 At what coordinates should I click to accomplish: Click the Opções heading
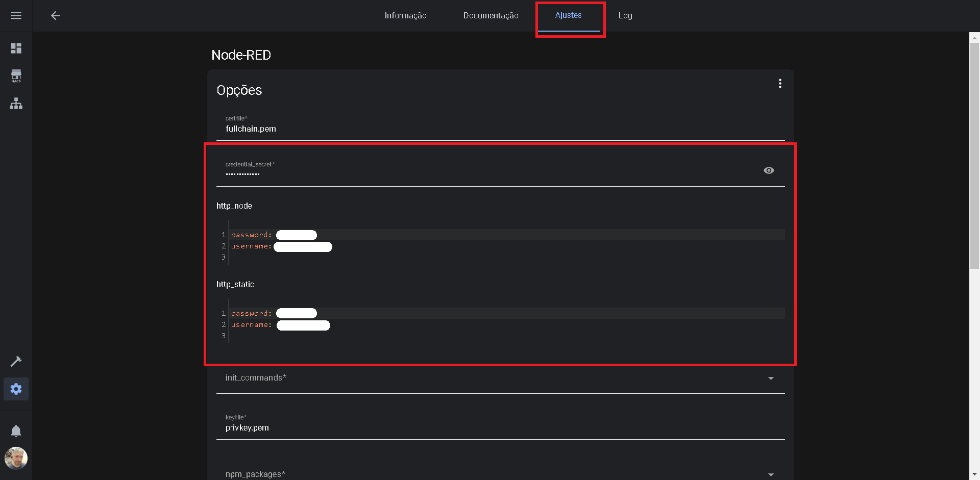pyautogui.click(x=239, y=90)
